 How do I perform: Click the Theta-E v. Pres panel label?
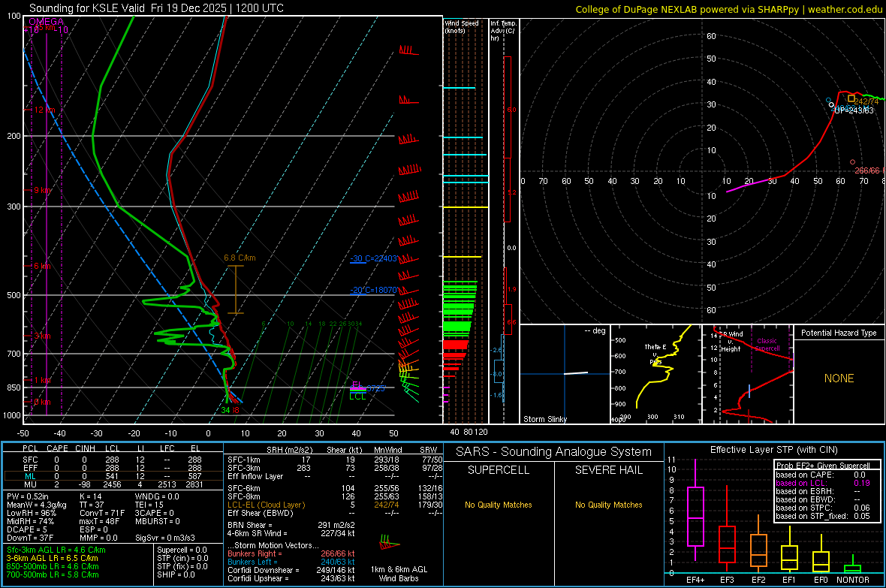point(655,354)
